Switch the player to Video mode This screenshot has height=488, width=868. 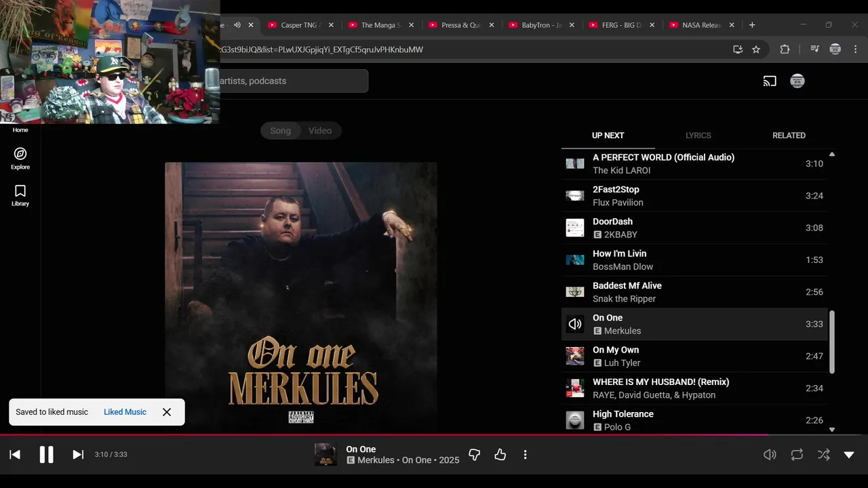click(320, 131)
